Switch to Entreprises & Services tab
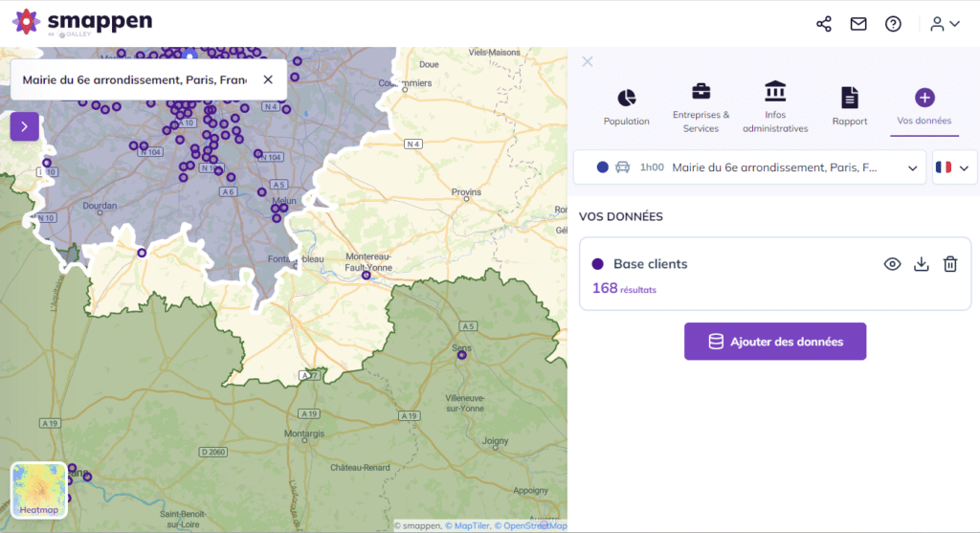 click(701, 107)
